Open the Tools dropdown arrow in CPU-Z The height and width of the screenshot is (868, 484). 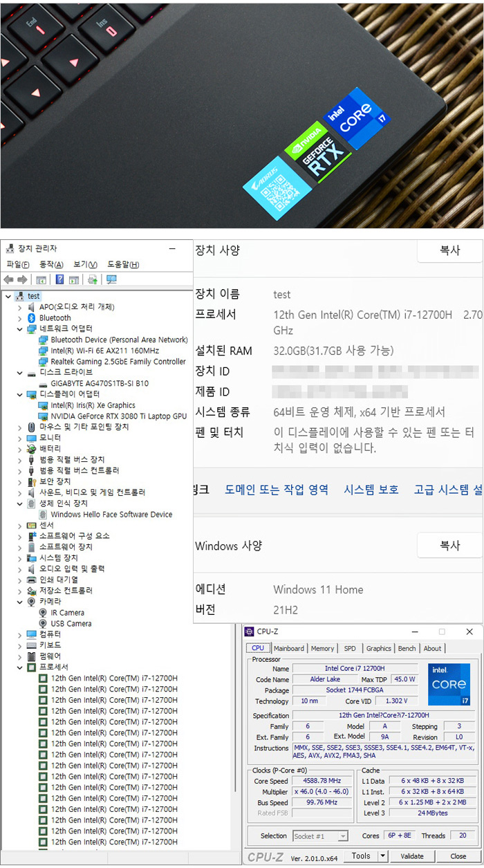(382, 856)
